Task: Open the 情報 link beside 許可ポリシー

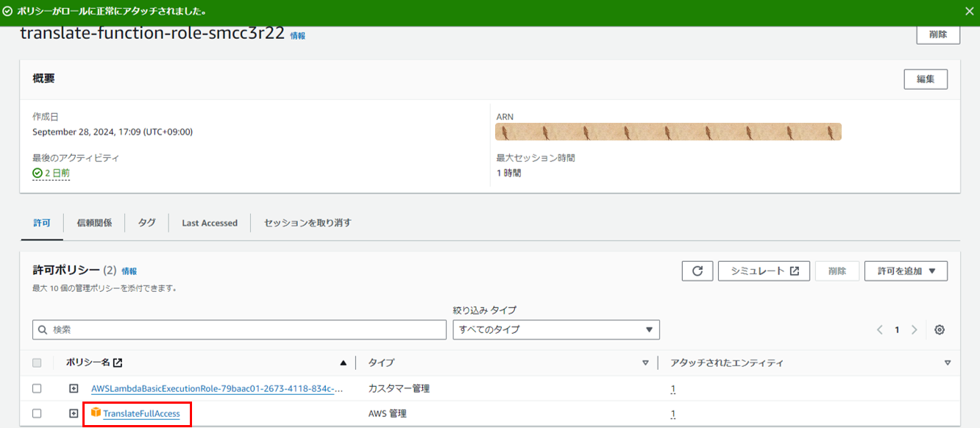Action: tap(129, 271)
